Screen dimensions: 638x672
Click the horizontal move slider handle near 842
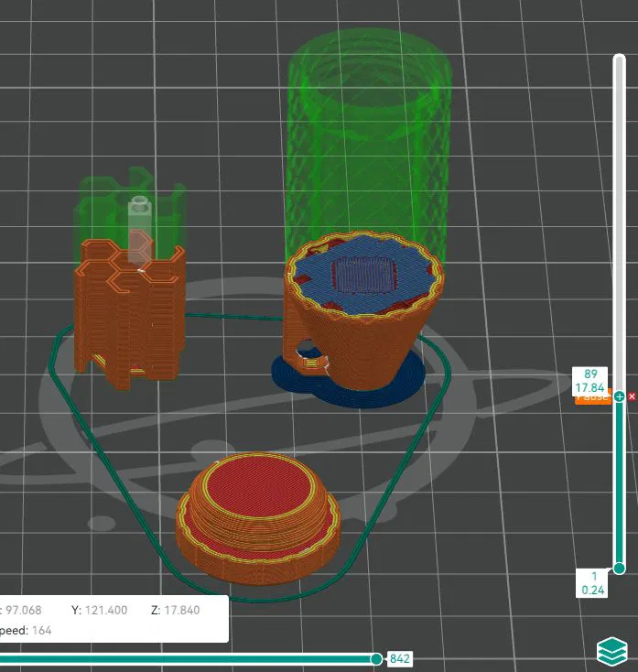[376, 658]
